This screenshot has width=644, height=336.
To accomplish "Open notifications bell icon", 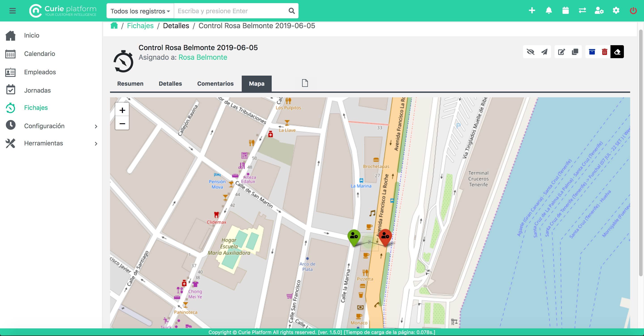I will point(549,11).
